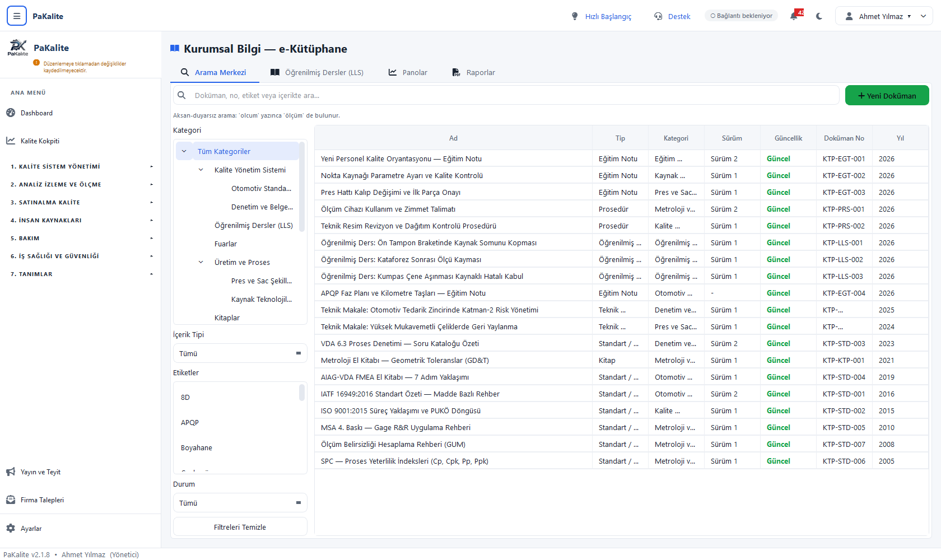Screen dimensions: 941x560
Task: Open the Destek link
Action: pos(679,16)
